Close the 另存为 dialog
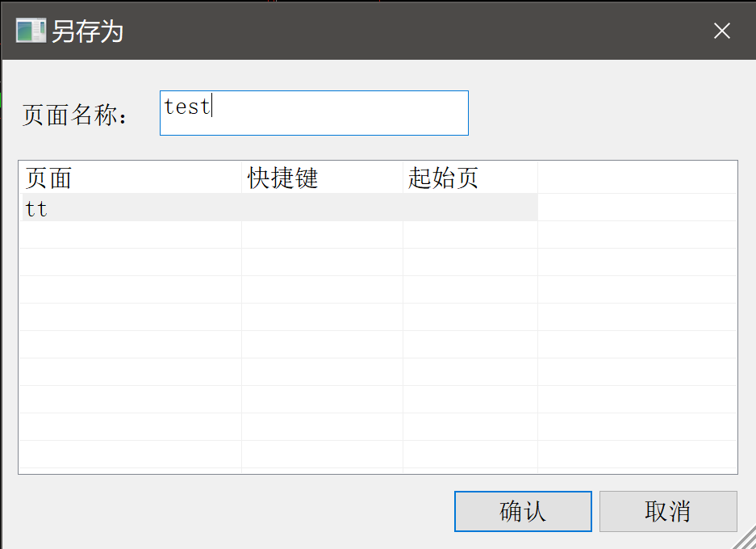The image size is (756, 549). [722, 31]
